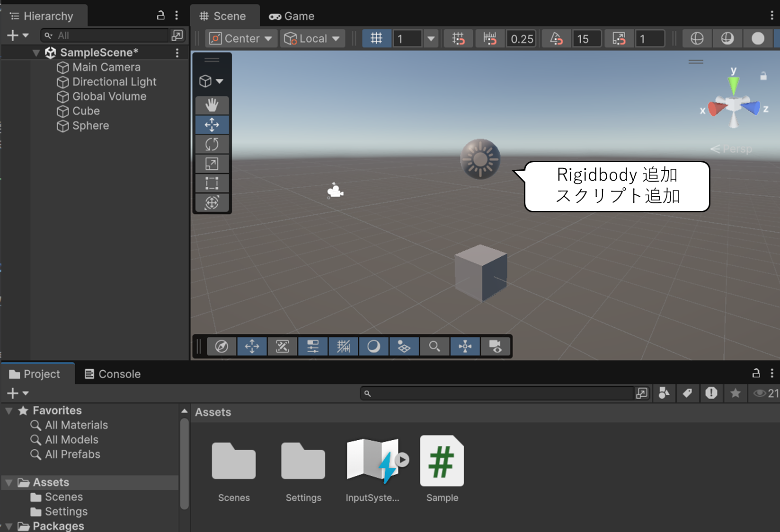Select the Hand view tool
Image resolution: width=780 pixels, height=532 pixels.
(212, 105)
